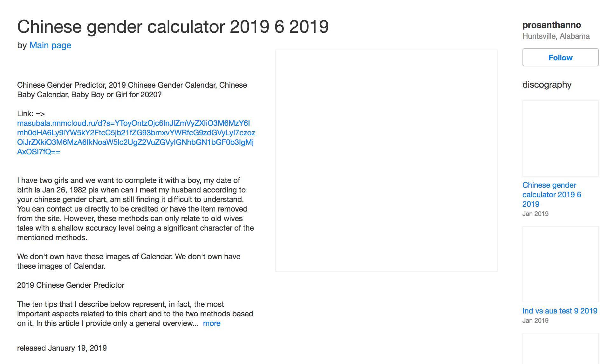Expand description with the more link
Viewport: 614px width, 364px height.
(x=212, y=323)
